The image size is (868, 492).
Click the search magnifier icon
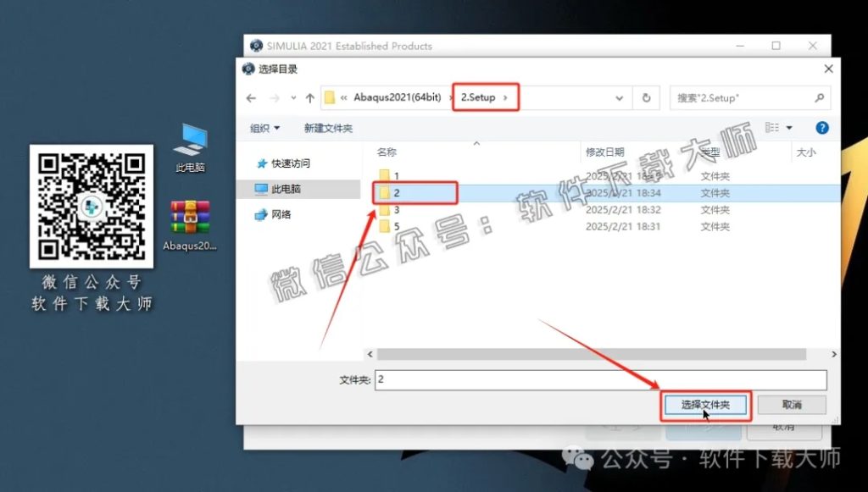(x=819, y=97)
